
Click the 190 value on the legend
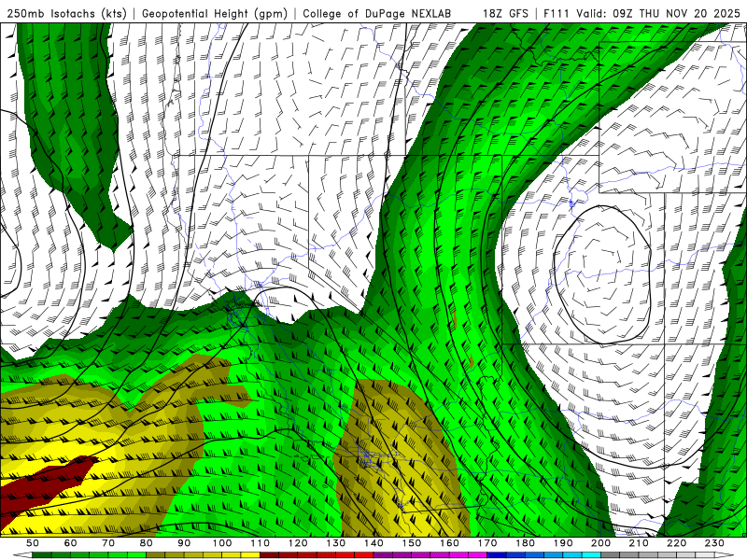(x=563, y=543)
